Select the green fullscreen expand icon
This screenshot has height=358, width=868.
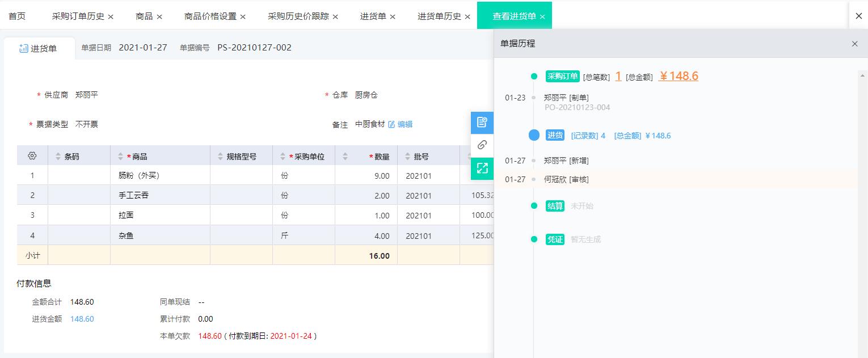click(x=482, y=168)
